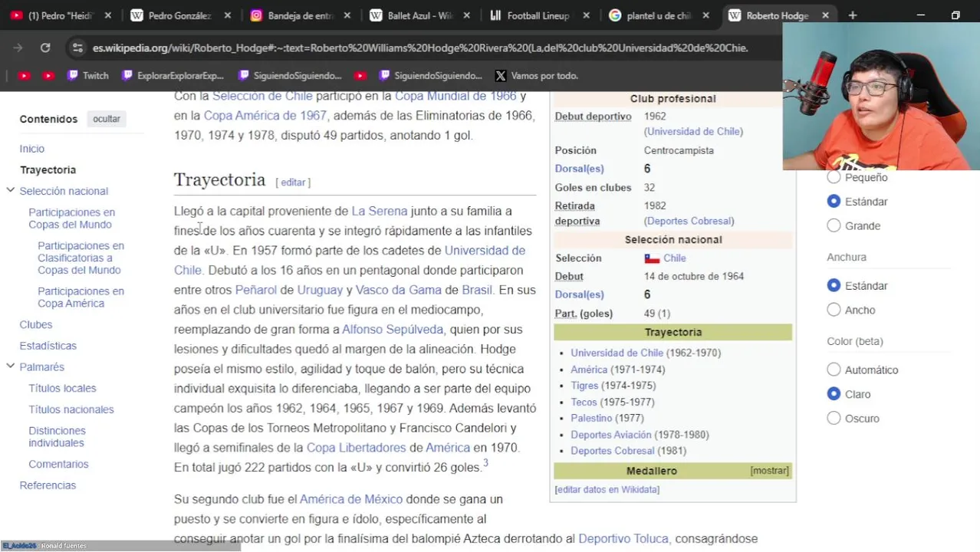Open a new browser tab with plus icon
980x552 pixels.
[x=852, y=15]
